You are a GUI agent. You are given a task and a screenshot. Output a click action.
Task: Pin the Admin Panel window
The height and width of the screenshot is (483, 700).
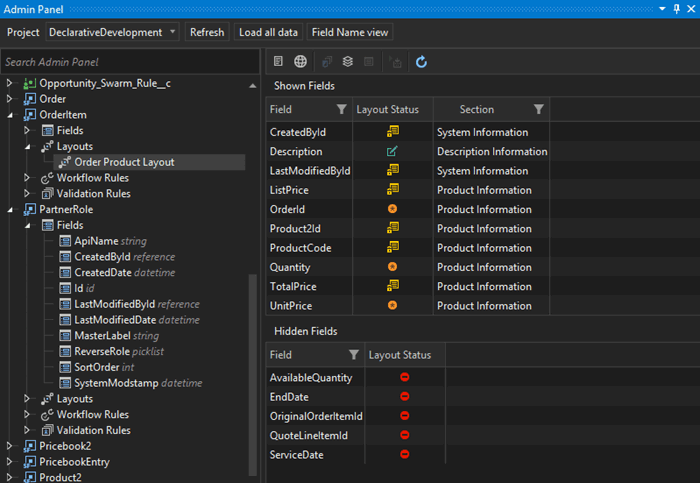[x=677, y=8]
